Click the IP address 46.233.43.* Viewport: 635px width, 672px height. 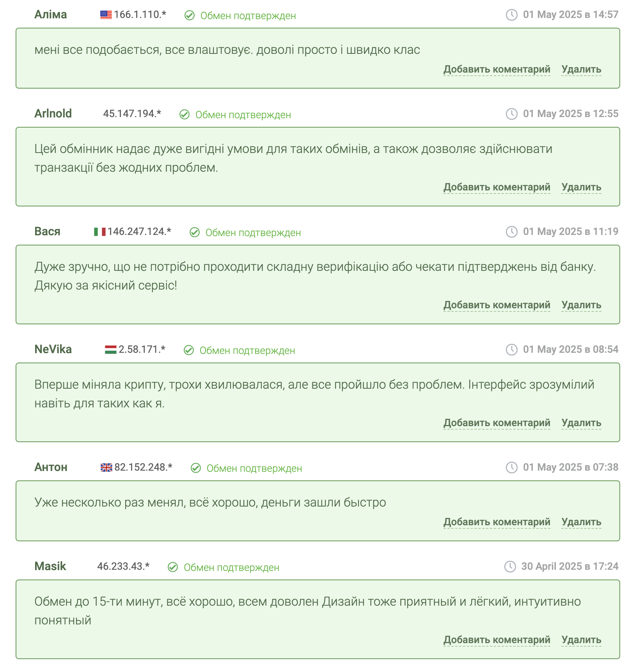click(x=123, y=566)
